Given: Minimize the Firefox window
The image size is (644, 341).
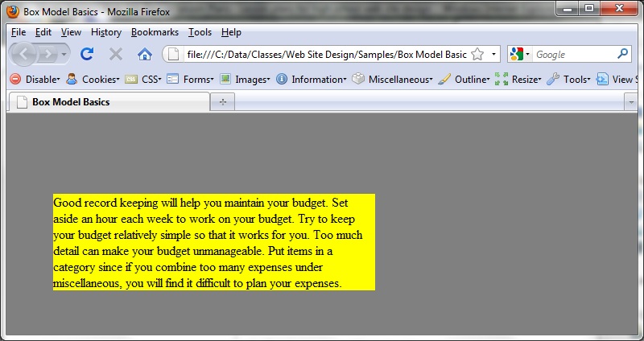Looking at the screenshot, I should click(x=568, y=8).
